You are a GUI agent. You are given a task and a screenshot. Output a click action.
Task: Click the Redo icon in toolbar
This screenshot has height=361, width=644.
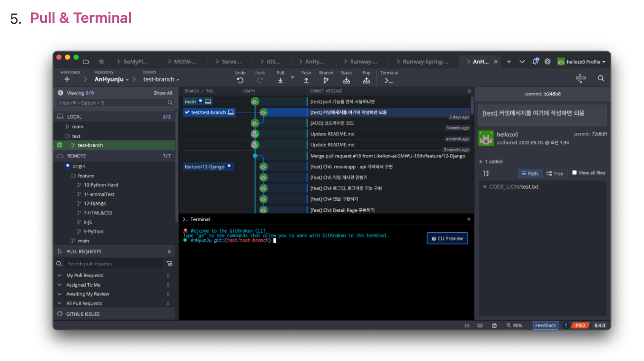[x=260, y=80]
